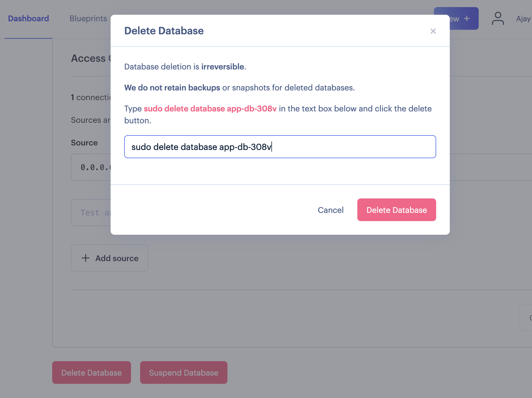The height and width of the screenshot is (398, 532).
Task: Click the Access Control section heading
Action: [x=91, y=58]
